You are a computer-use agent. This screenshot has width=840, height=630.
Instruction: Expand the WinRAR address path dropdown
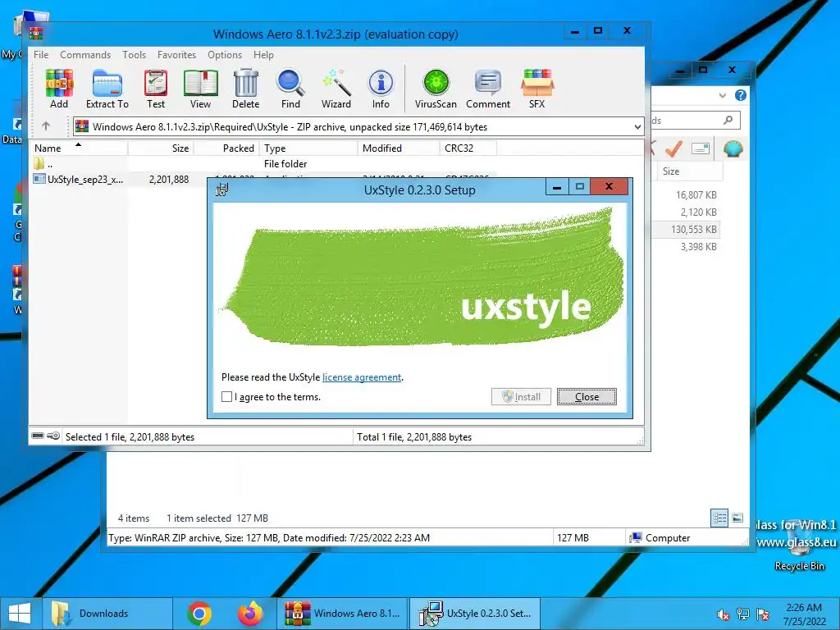point(637,127)
